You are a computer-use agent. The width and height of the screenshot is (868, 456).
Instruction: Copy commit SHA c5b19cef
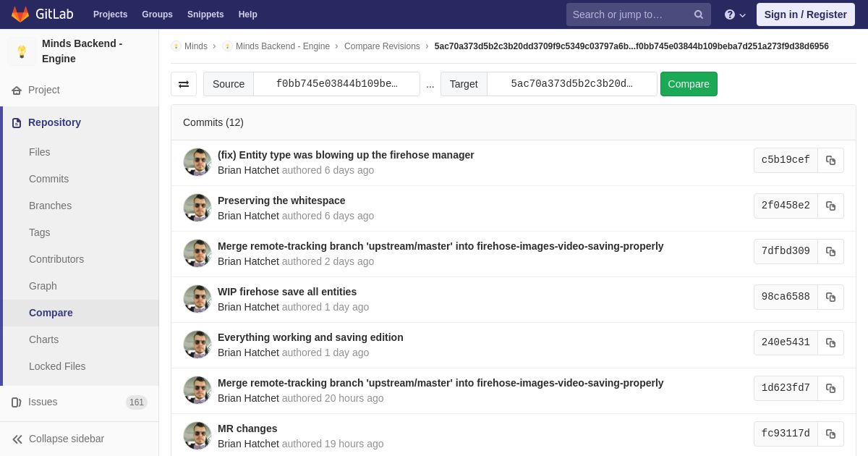[830, 161]
